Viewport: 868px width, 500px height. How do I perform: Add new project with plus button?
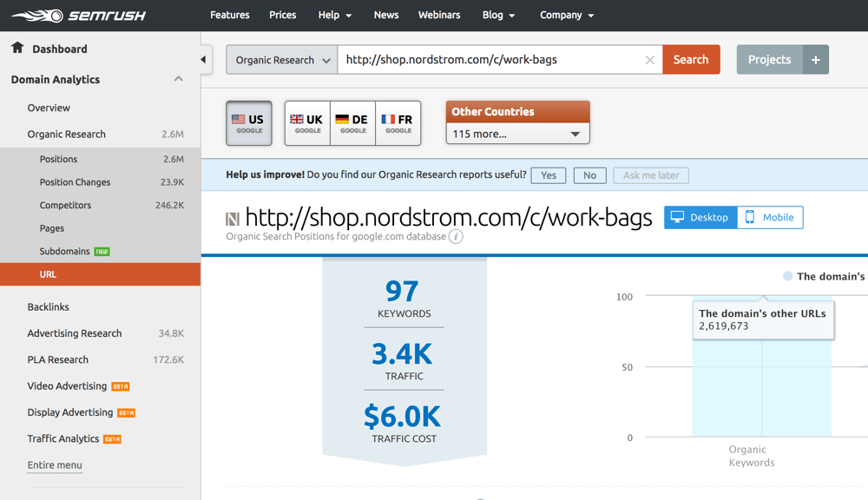point(815,59)
